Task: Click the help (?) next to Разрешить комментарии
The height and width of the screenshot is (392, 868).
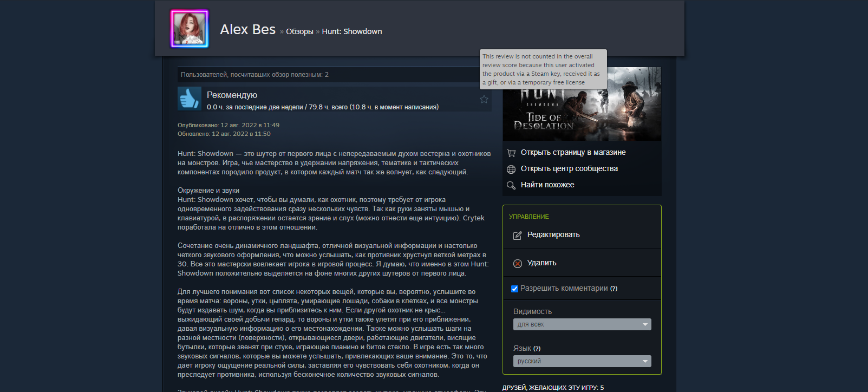Action: [x=614, y=289]
